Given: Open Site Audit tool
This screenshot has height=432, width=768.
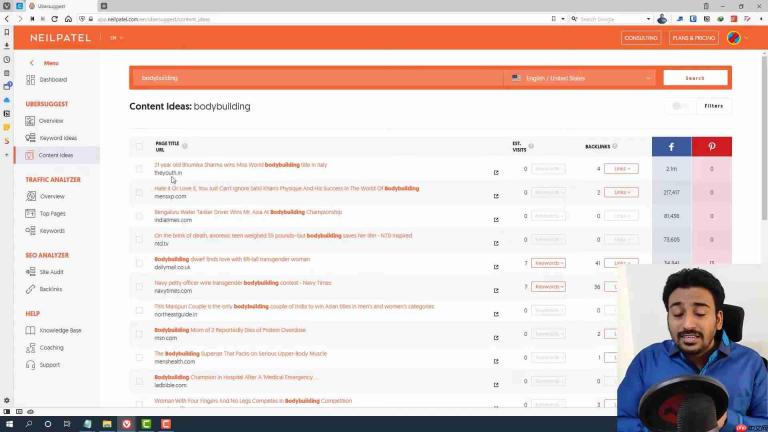Looking at the screenshot, I should click(45, 272).
